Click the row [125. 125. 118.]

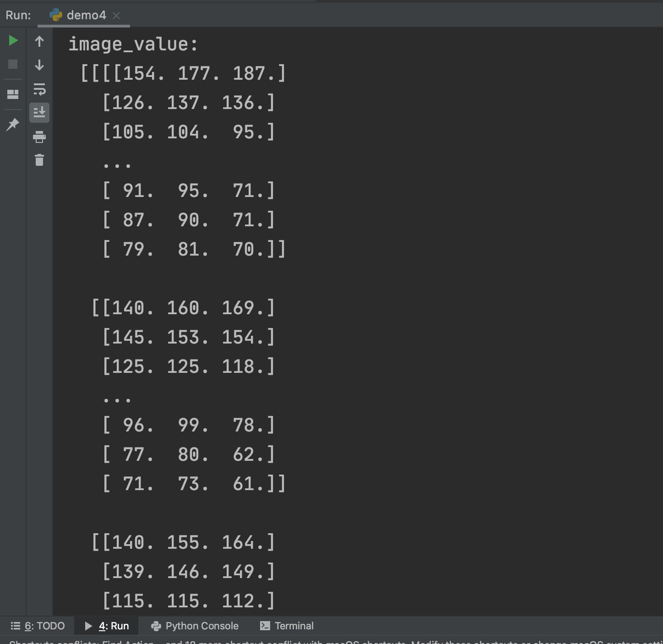pos(189,366)
